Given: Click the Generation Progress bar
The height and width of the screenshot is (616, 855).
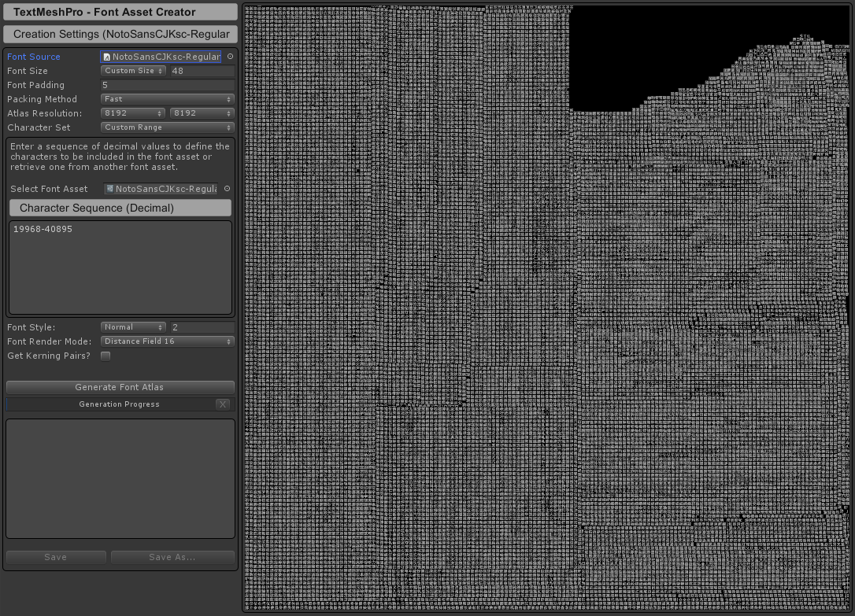Looking at the screenshot, I should (x=118, y=404).
